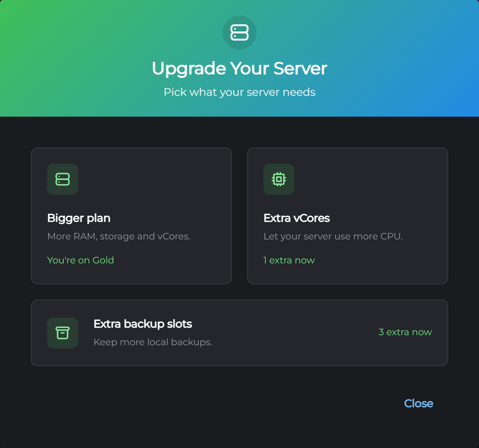Open the Bigger plan card title
Screen dimensions: 479x448
coord(79,218)
